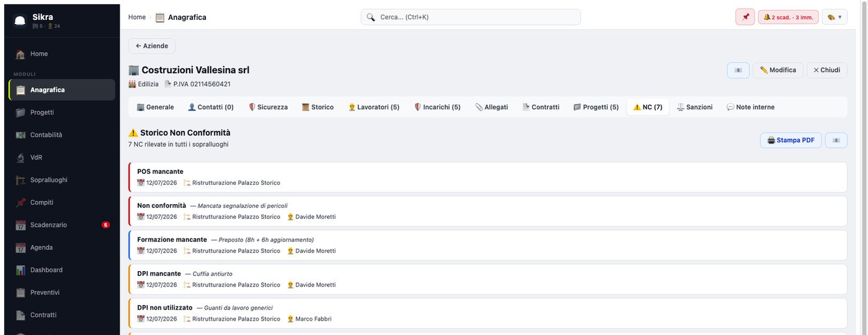The width and height of the screenshot is (868, 335).
Task: Click the red badge showing 6 on Scadenzario
Action: coord(105,225)
